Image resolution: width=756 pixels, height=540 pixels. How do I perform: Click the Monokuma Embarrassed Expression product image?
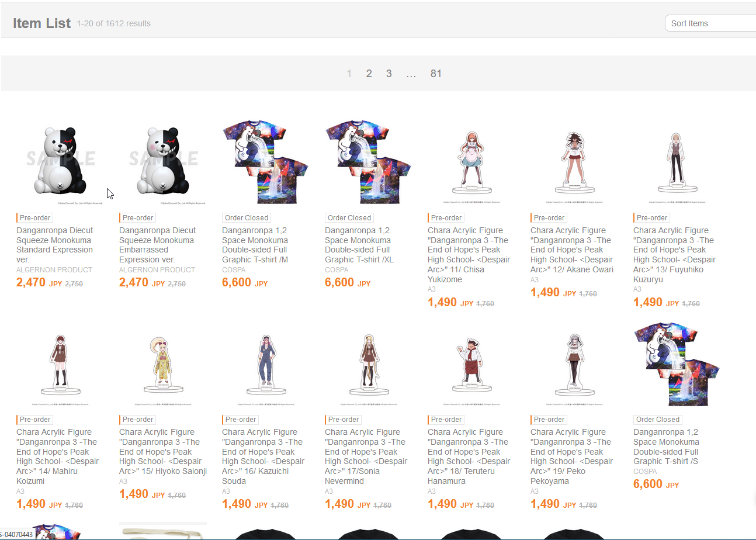click(163, 161)
